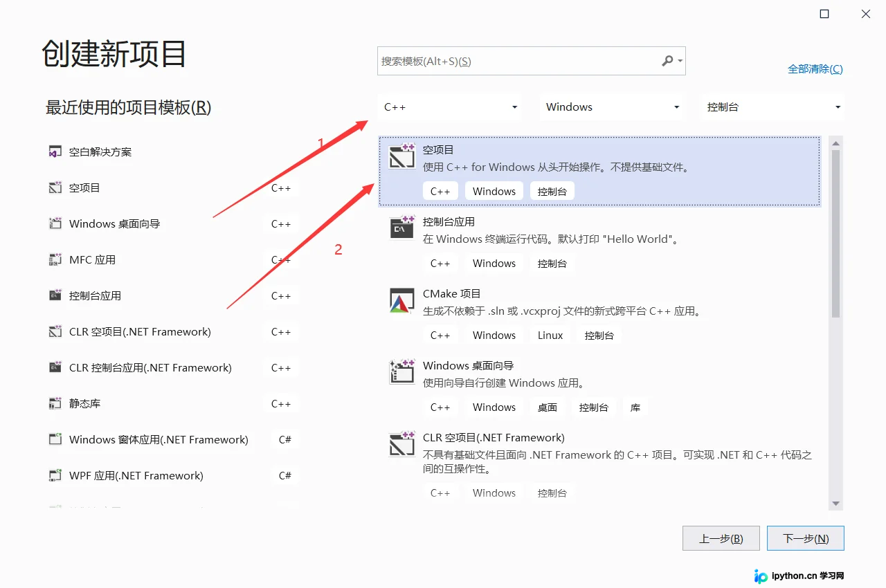Image resolution: width=886 pixels, height=588 pixels.
Task: Click the 桌面 tag on Windows 桌面向导
Action: pos(548,407)
